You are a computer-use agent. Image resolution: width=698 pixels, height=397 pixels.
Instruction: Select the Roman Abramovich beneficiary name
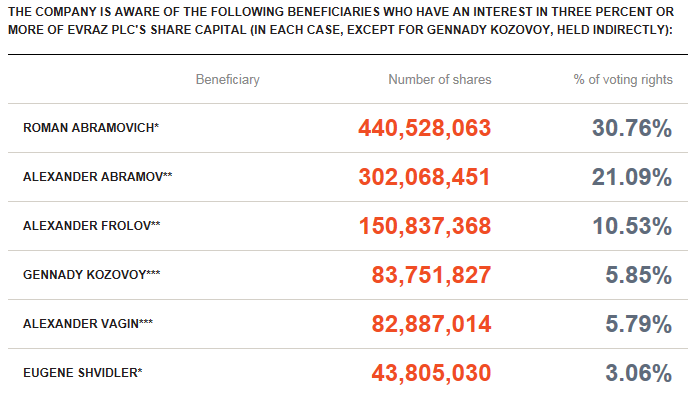click(91, 128)
